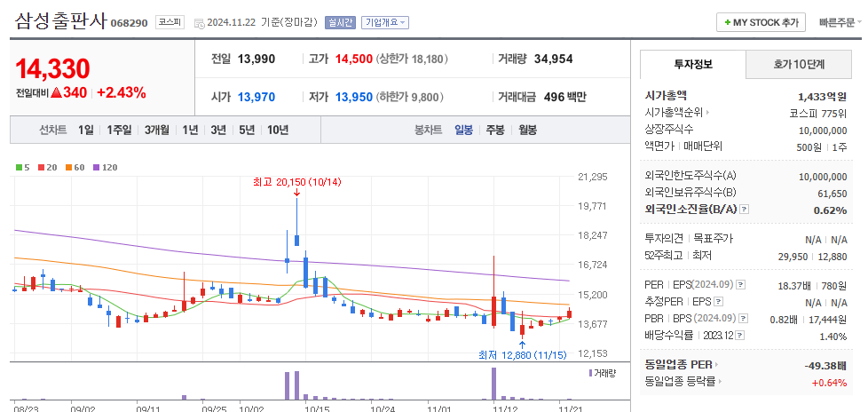Add stock via MY STOCK 추가 button
868x412 pixels.
(x=761, y=23)
